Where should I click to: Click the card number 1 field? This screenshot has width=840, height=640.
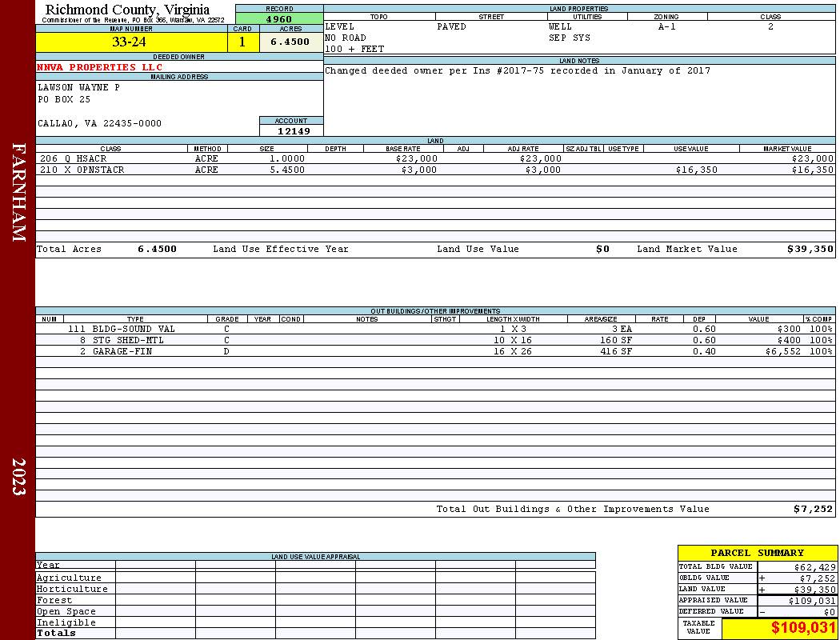click(x=242, y=42)
